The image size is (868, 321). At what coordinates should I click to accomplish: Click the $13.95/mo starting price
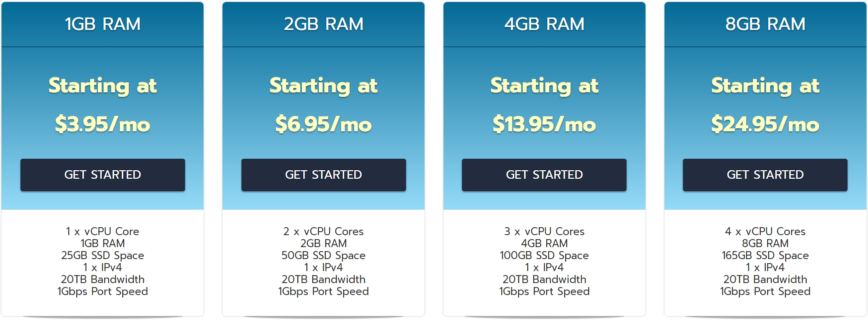point(544,124)
